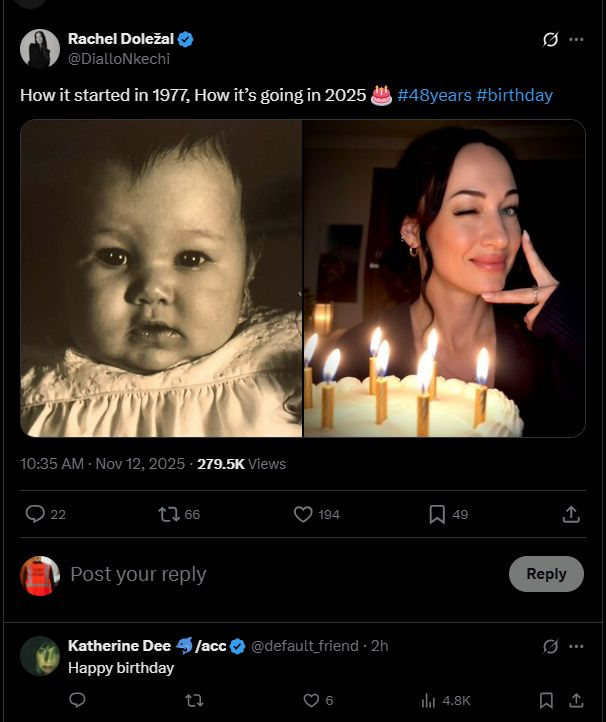Open the Grok icon on main post
Image resolution: width=606 pixels, height=722 pixels.
point(549,40)
